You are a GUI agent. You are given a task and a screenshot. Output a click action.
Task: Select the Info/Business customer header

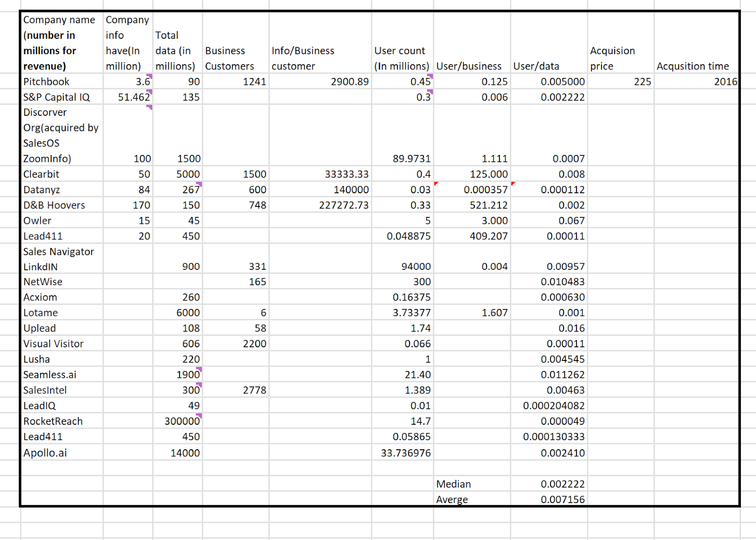click(320, 43)
